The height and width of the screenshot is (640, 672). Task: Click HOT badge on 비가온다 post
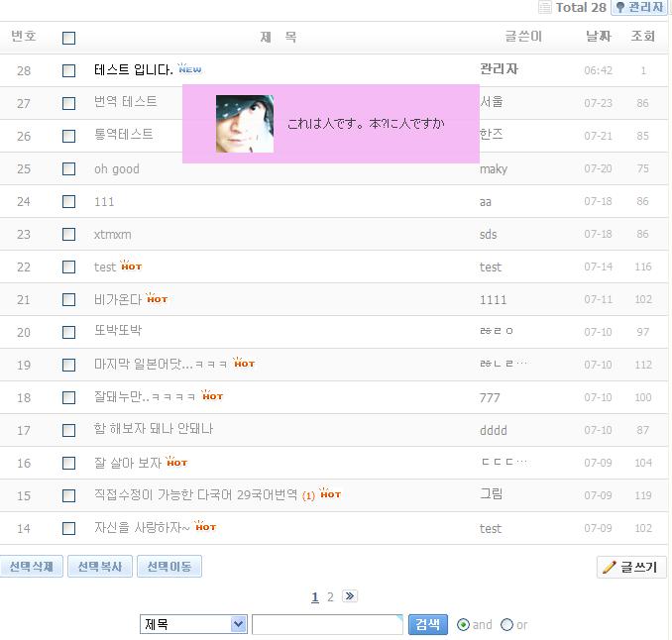pyautogui.click(x=157, y=298)
